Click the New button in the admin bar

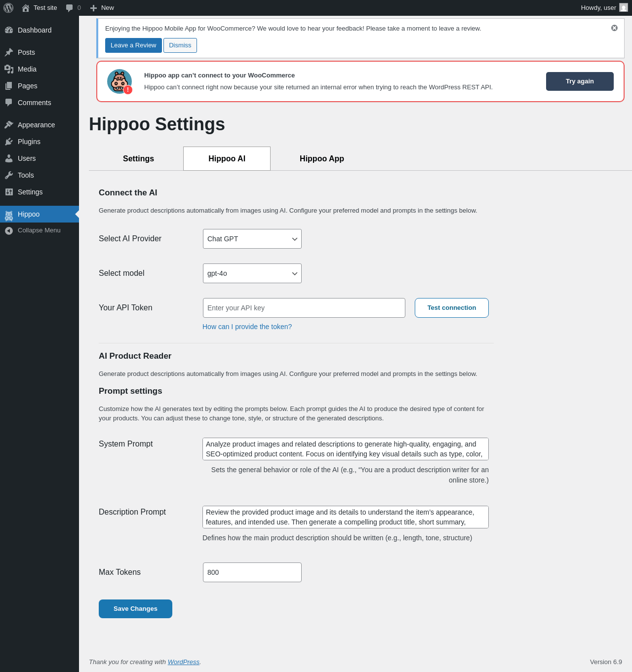pyautogui.click(x=102, y=8)
